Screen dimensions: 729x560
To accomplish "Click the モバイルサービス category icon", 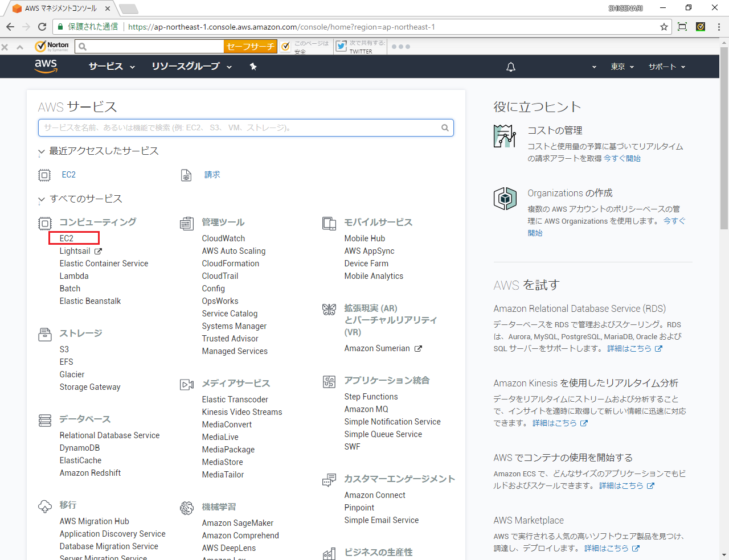I will click(329, 223).
